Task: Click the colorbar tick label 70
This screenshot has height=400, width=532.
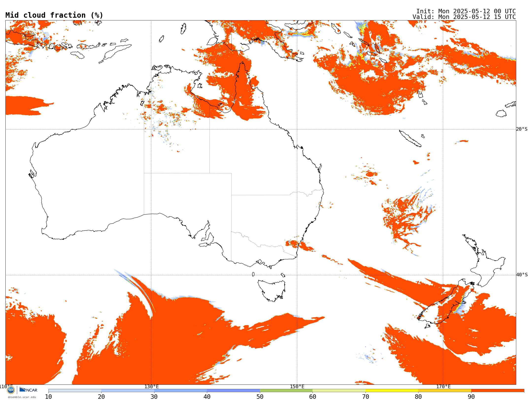Action: (366, 397)
